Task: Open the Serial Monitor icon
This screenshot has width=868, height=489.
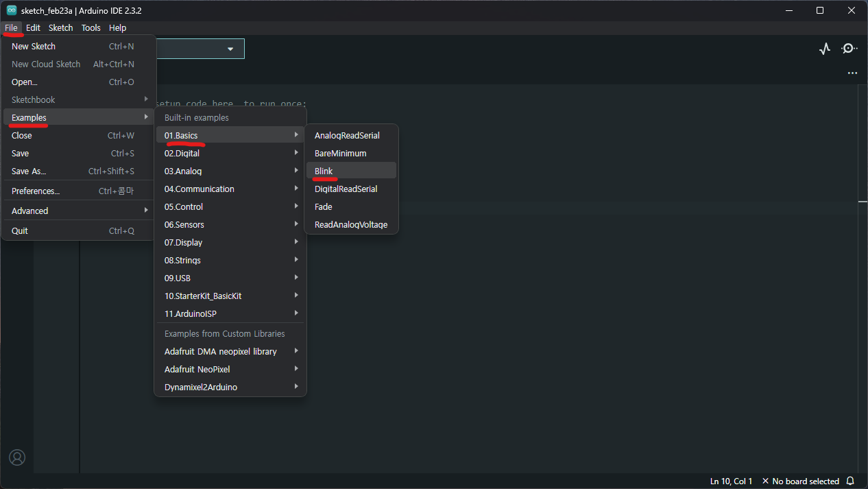Action: (849, 49)
